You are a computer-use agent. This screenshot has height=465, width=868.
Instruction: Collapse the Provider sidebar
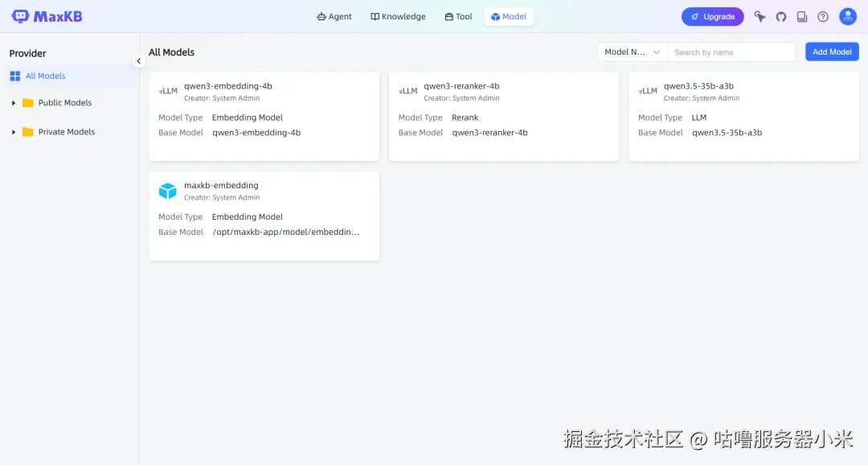click(x=139, y=61)
